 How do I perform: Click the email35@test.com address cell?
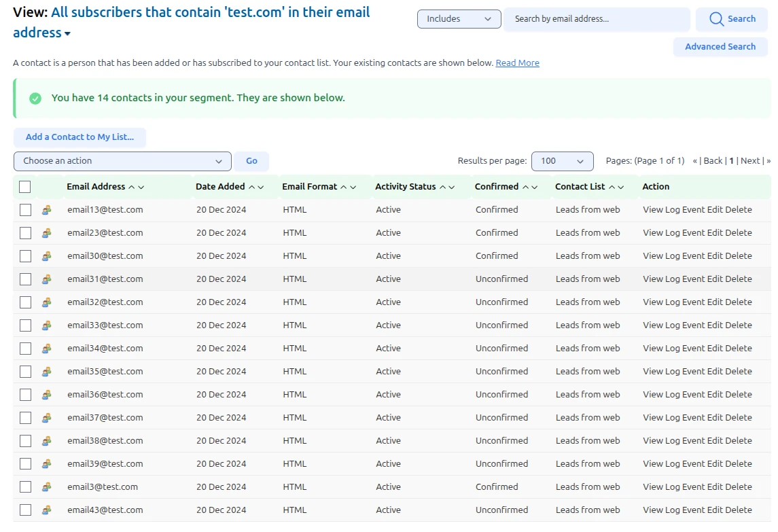[105, 372]
